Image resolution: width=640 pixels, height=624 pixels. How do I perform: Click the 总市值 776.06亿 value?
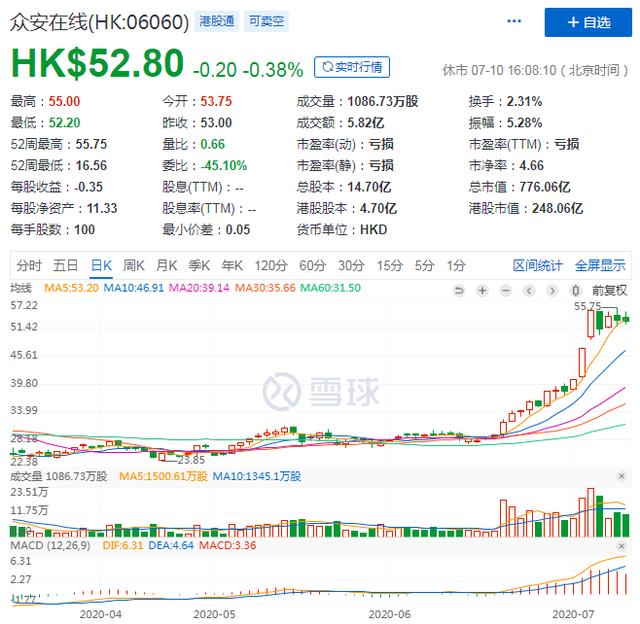544,187
